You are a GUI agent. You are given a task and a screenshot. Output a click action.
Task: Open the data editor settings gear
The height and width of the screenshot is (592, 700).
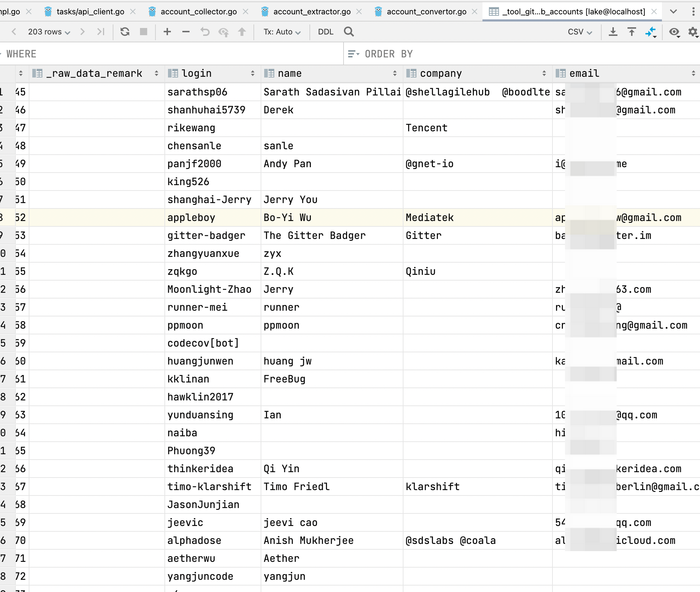693,32
